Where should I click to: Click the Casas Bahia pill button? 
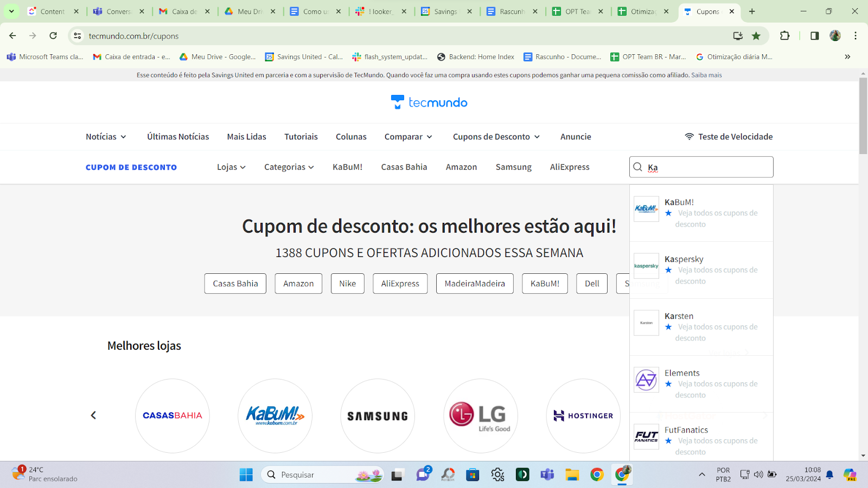[x=235, y=284]
